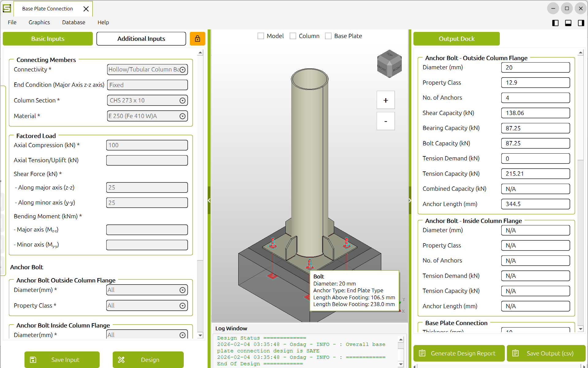The width and height of the screenshot is (588, 368).
Task: Click output dock scrollbar up arrow
Action: pos(580,53)
